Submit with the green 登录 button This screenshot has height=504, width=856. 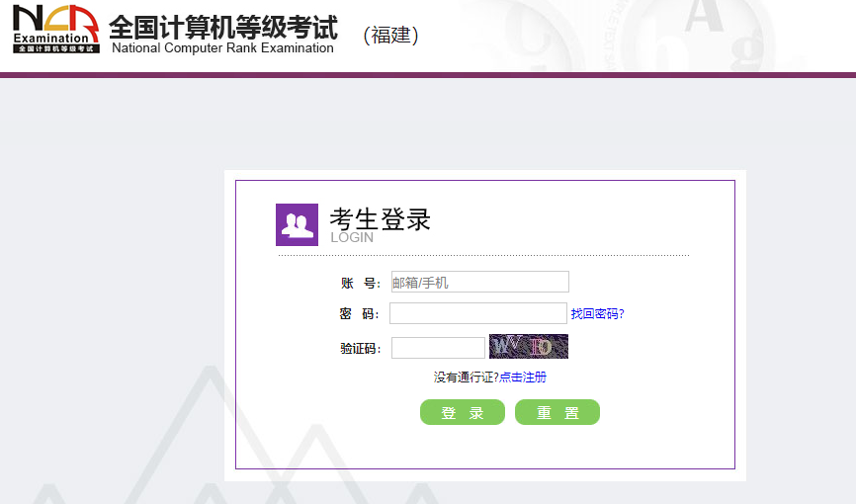tap(463, 412)
